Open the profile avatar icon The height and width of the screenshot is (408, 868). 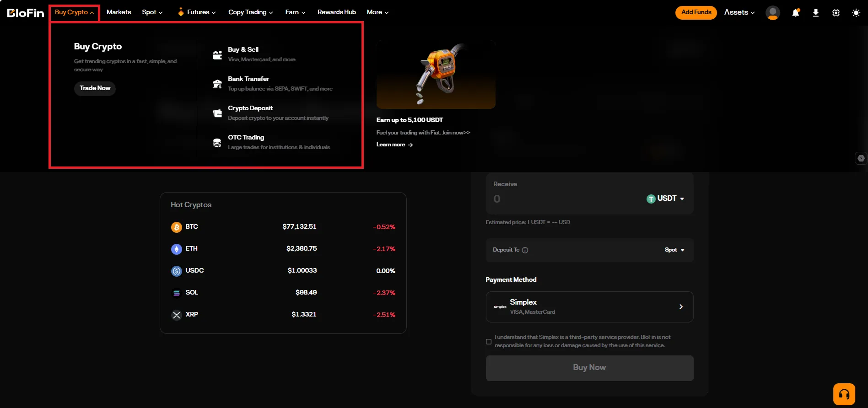click(x=773, y=12)
